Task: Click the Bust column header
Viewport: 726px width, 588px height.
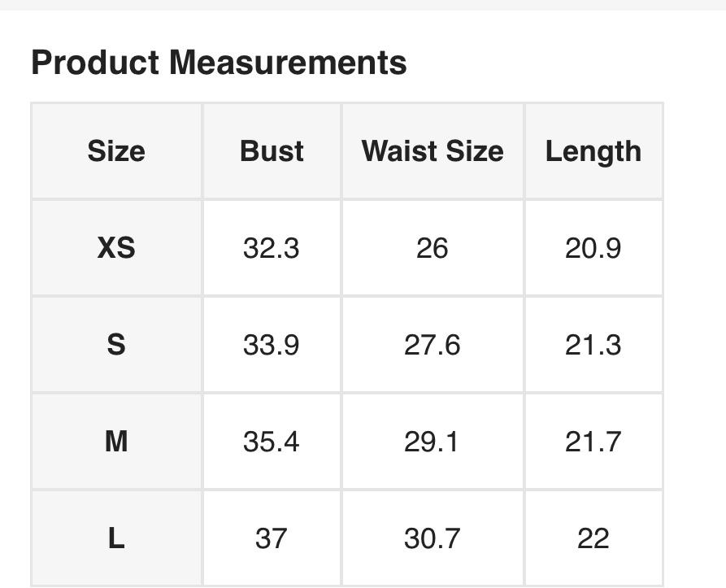Action: 272,151
